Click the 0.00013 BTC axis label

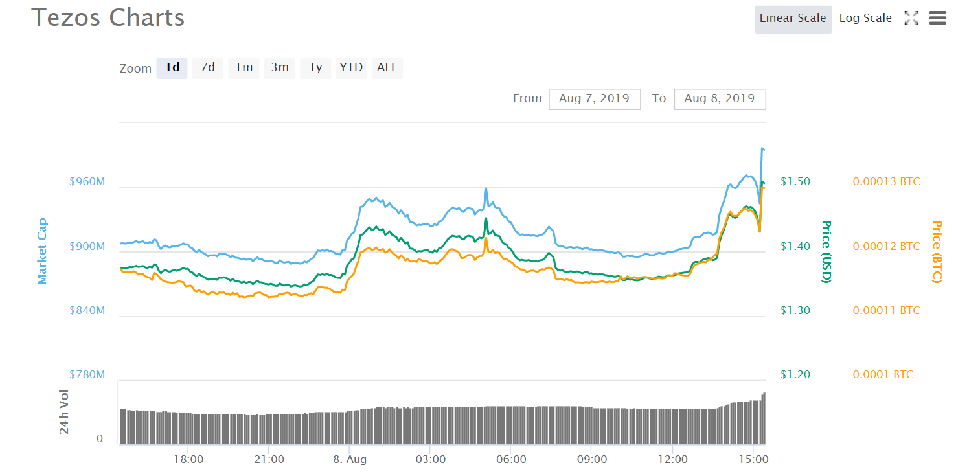[x=886, y=182]
